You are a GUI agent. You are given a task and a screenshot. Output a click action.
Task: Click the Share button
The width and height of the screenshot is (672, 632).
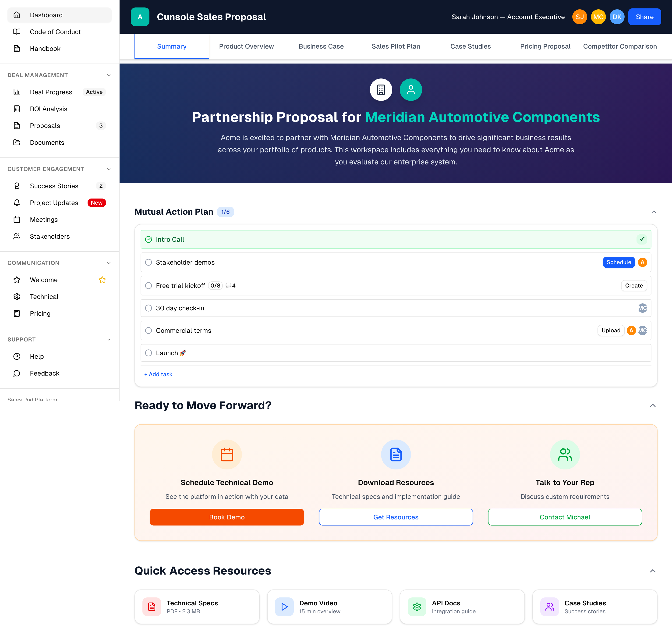coord(644,17)
